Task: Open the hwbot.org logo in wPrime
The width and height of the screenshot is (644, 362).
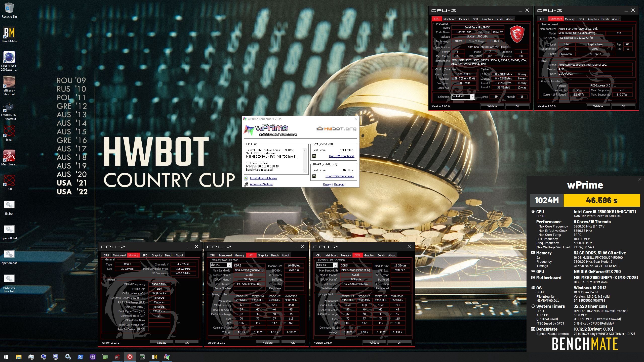Action: click(336, 129)
